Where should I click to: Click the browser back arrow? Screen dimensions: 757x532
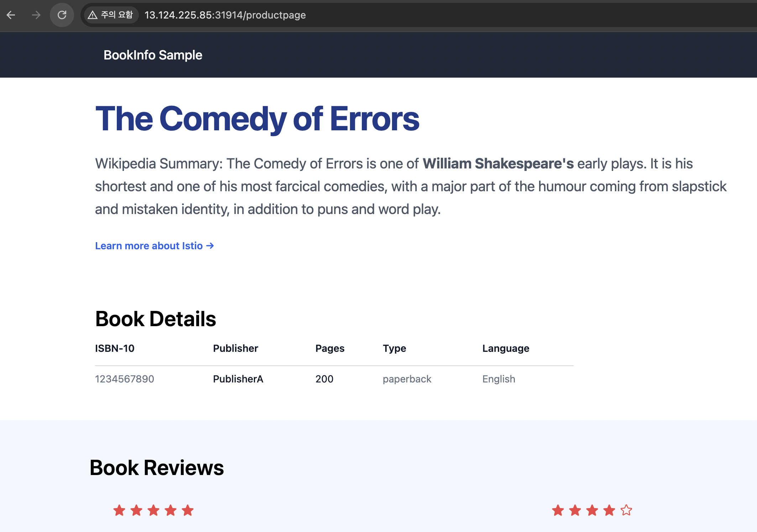pyautogui.click(x=11, y=15)
